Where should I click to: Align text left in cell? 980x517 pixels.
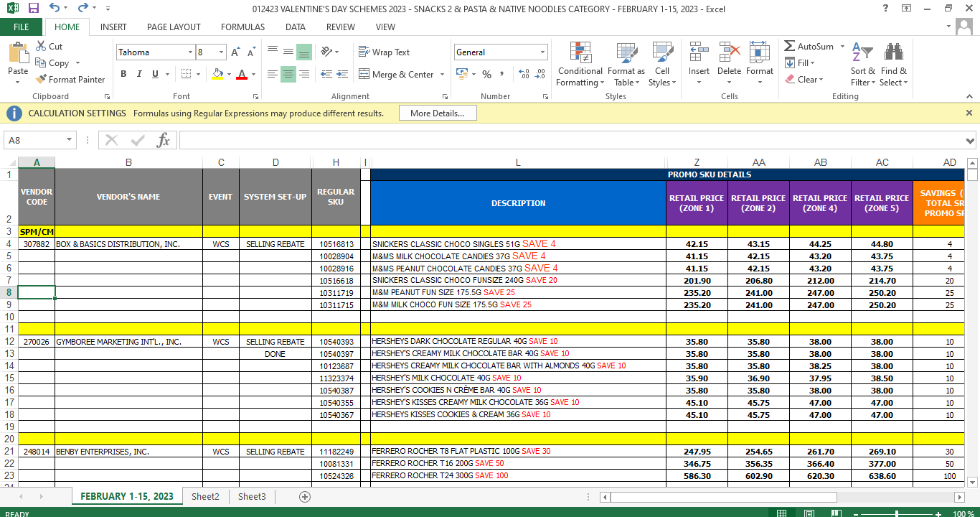[272, 74]
